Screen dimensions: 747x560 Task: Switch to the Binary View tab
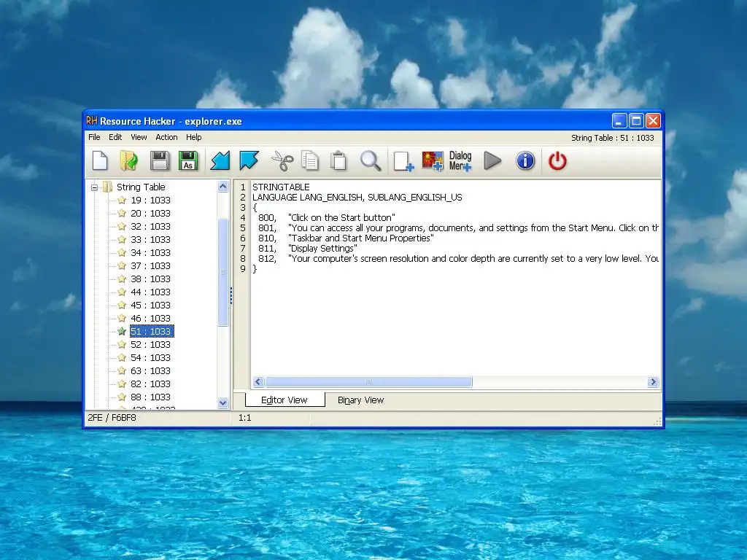[360, 400]
